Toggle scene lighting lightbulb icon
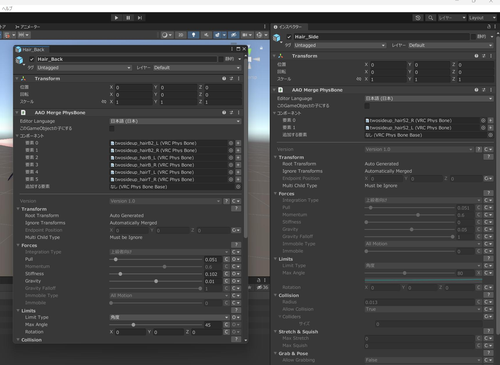This screenshot has width=500, height=365. pos(193,35)
